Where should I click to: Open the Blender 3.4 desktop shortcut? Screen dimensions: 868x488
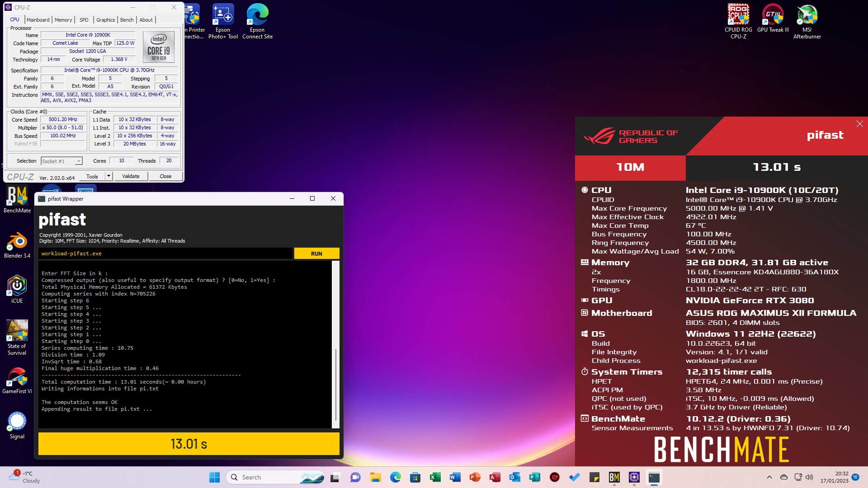17,244
